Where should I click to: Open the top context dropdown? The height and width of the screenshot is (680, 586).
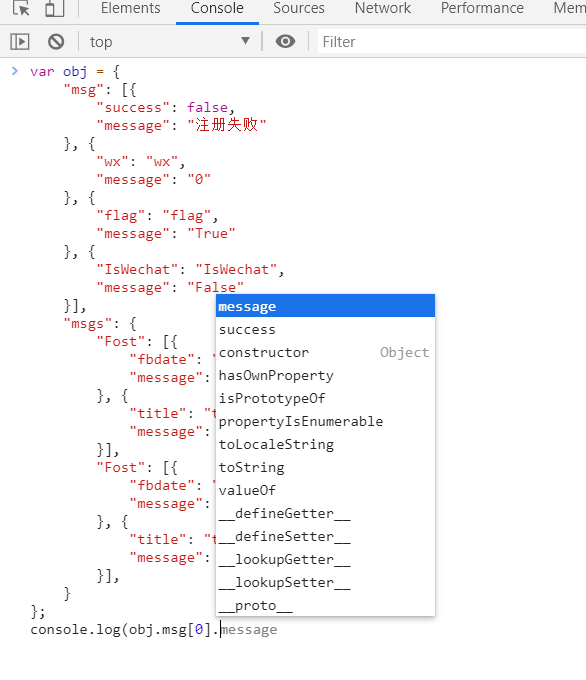point(170,42)
